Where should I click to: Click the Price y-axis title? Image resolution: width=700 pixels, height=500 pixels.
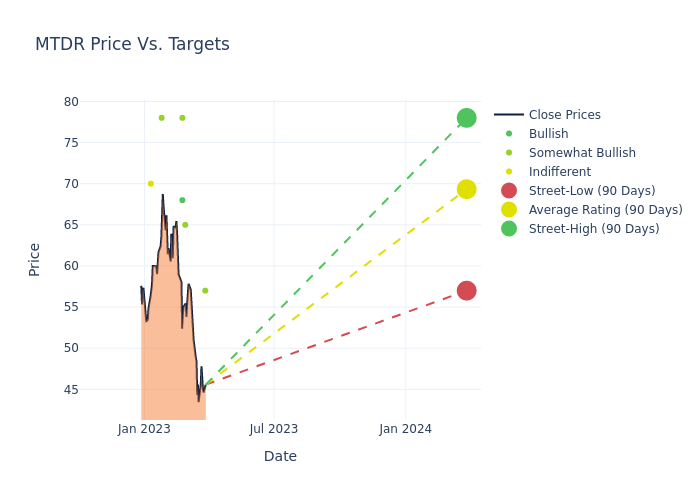(35, 259)
